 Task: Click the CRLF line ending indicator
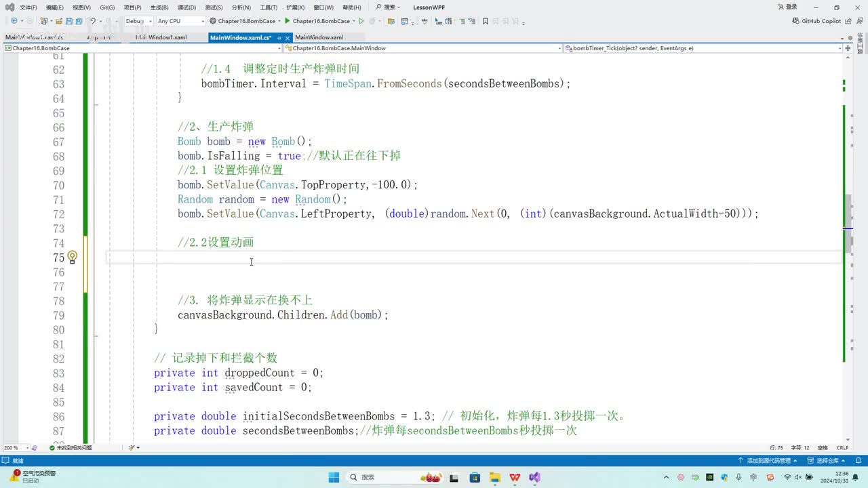[x=842, y=448]
